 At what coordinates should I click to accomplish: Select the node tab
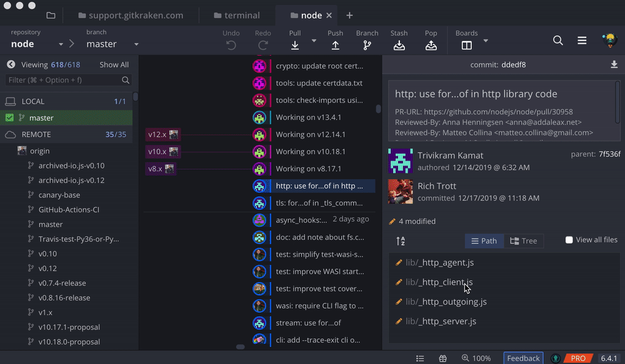[x=306, y=15]
